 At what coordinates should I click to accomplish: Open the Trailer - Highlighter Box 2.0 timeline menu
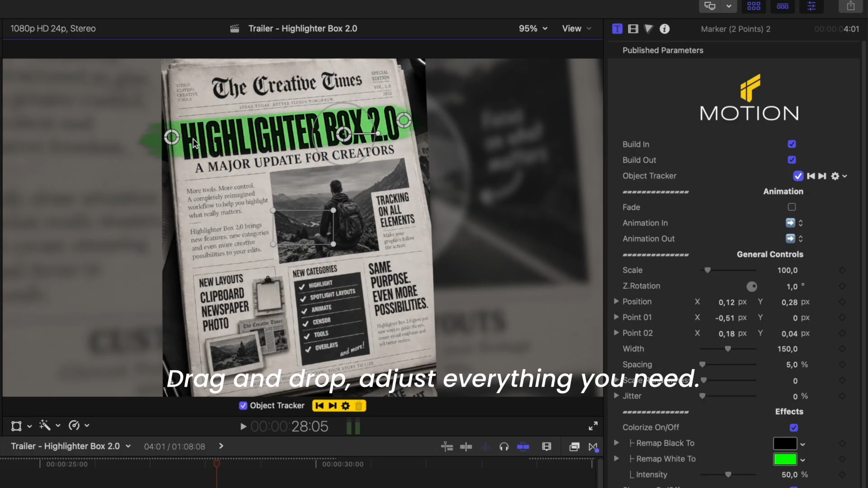point(71,446)
